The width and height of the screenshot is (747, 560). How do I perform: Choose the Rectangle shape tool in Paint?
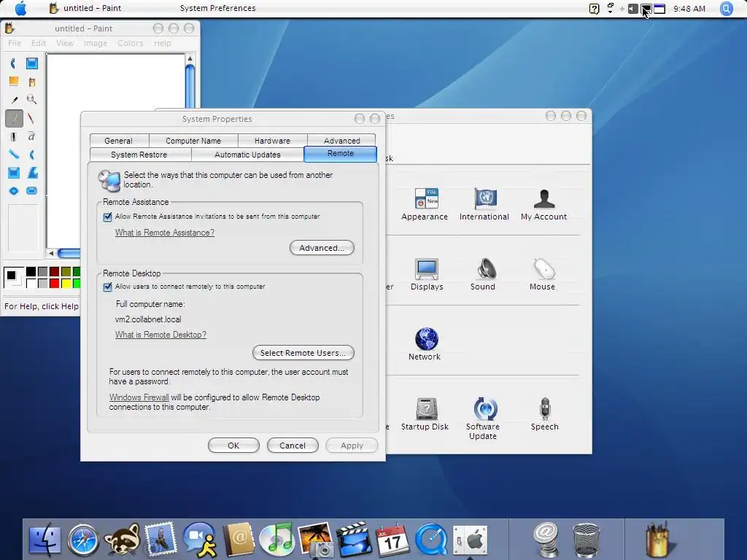click(x=13, y=173)
